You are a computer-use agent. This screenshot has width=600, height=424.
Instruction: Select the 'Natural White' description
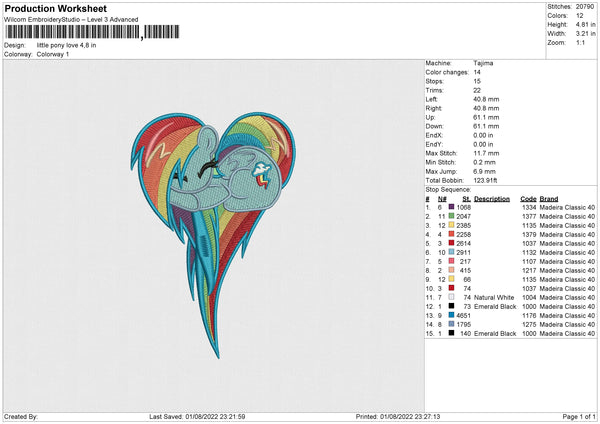click(494, 297)
